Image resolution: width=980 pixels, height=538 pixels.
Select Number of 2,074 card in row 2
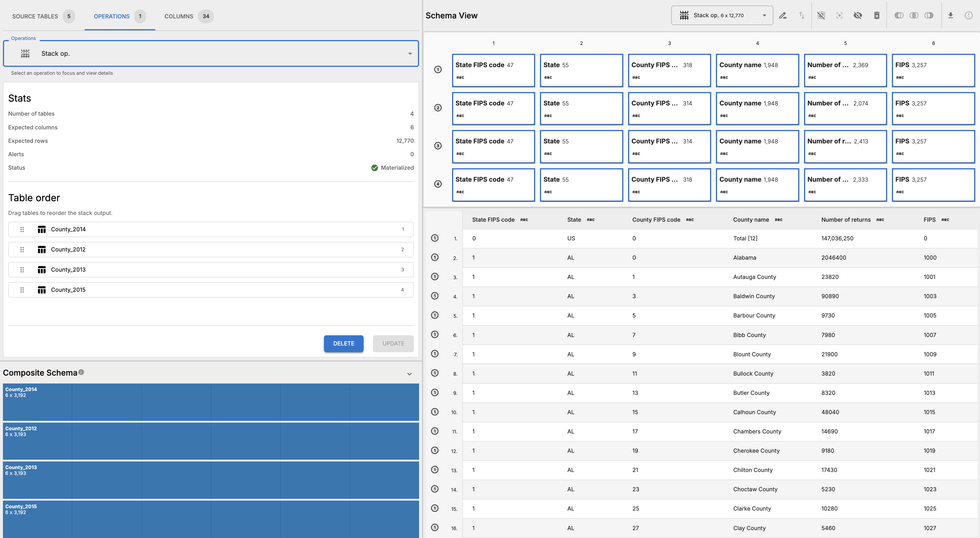click(845, 109)
